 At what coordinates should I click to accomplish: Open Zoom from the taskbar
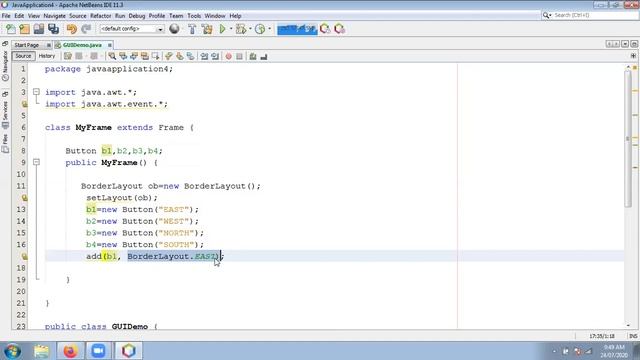tap(98, 351)
